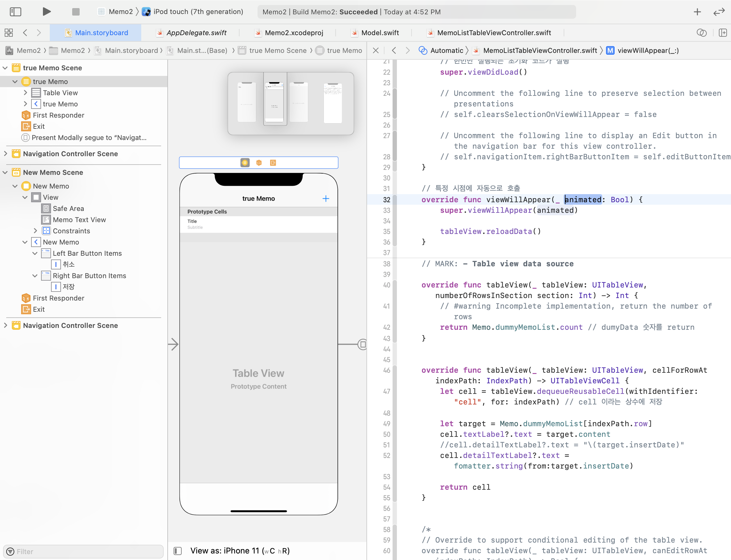Collapse the New Memo Scene group

pyautogui.click(x=5, y=172)
